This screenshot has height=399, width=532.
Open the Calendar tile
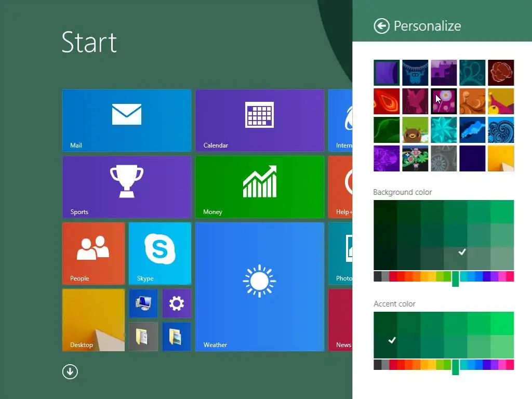260,121
